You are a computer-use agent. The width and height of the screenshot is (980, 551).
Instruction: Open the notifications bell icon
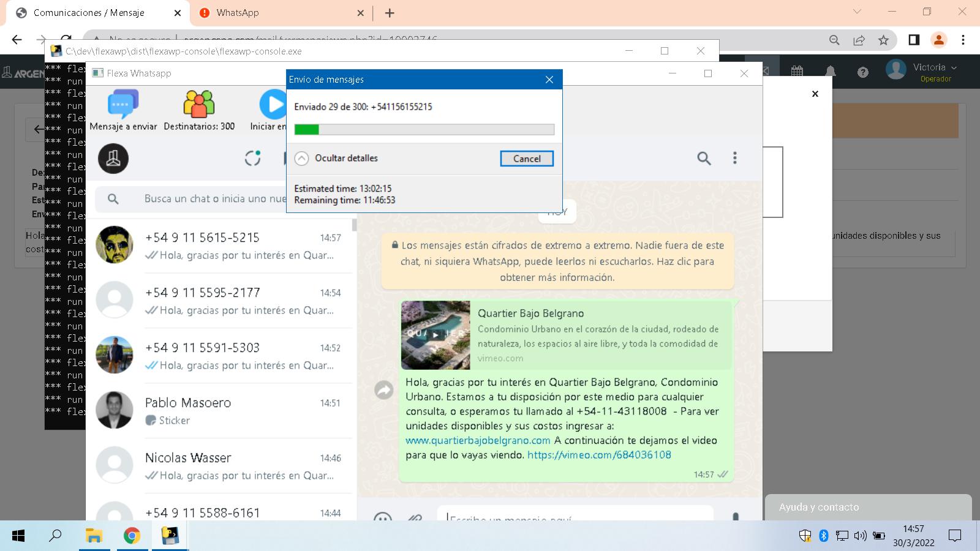[831, 72]
